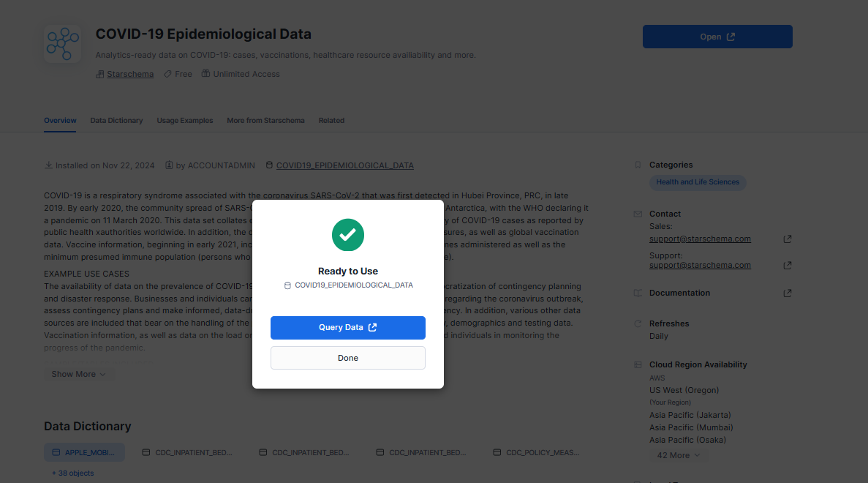Open the COVID19_EPIDEMIOLOGICAL_DATA database link
The height and width of the screenshot is (483, 868).
pyautogui.click(x=344, y=165)
